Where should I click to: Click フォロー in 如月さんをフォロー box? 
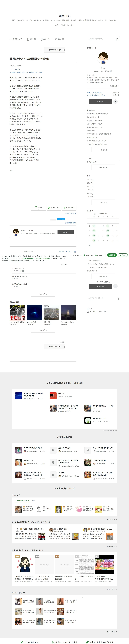click(x=66, y=232)
